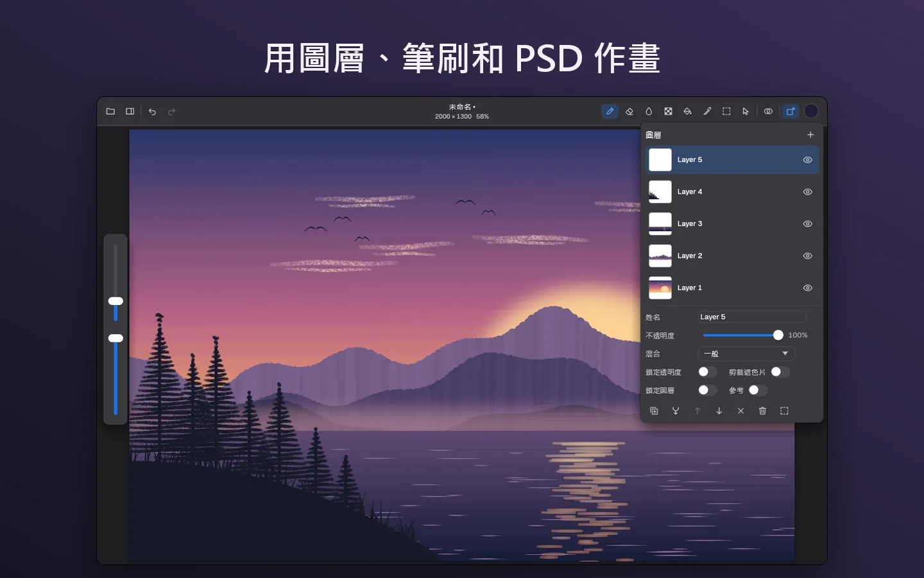Enable the 參考 reference toggle
The height and width of the screenshot is (578, 924).
(x=757, y=390)
